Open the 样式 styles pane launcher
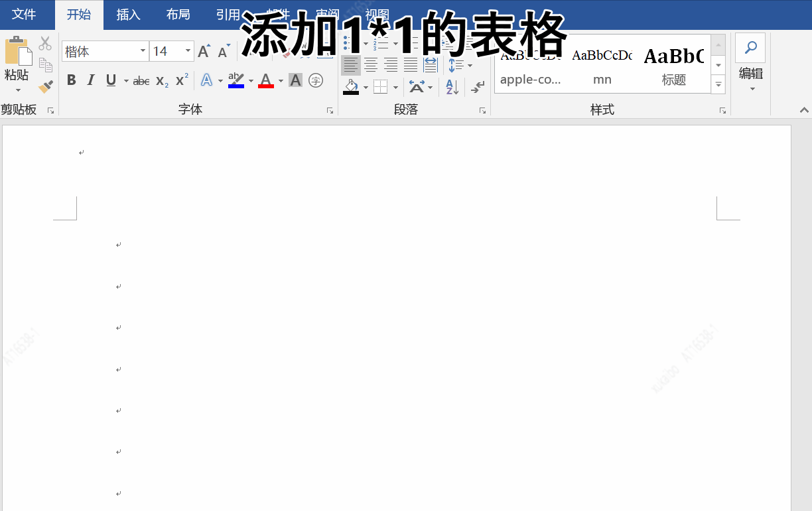 point(722,111)
